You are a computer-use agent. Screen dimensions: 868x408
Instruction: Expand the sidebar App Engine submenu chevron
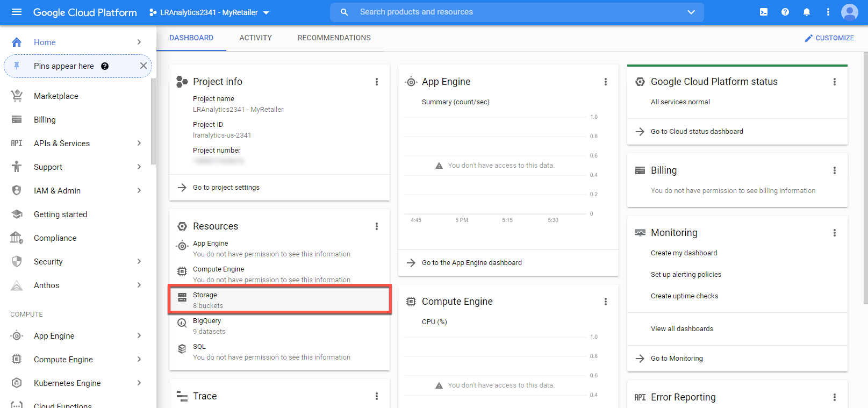(x=139, y=335)
